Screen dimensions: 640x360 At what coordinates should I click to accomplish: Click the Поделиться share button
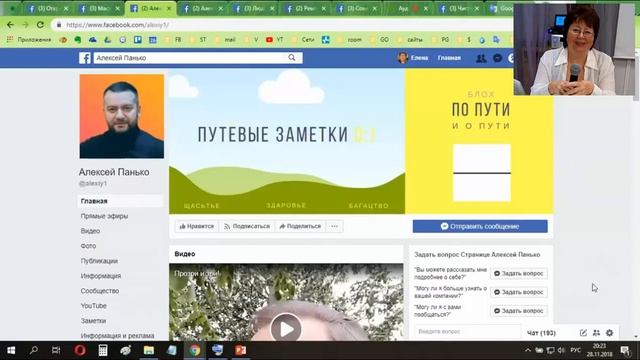300,226
